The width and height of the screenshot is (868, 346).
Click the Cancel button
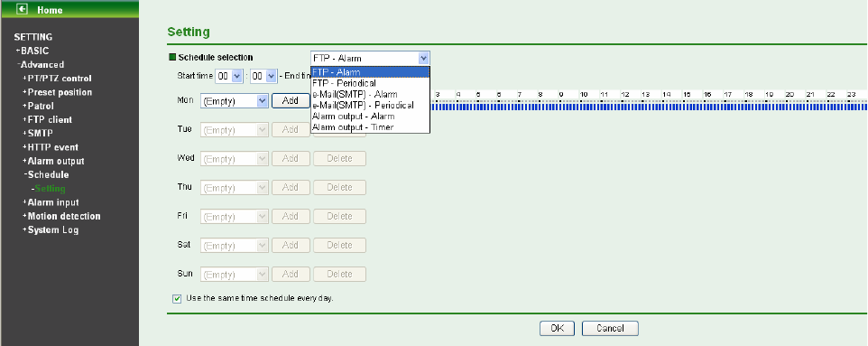pyautogui.click(x=610, y=328)
